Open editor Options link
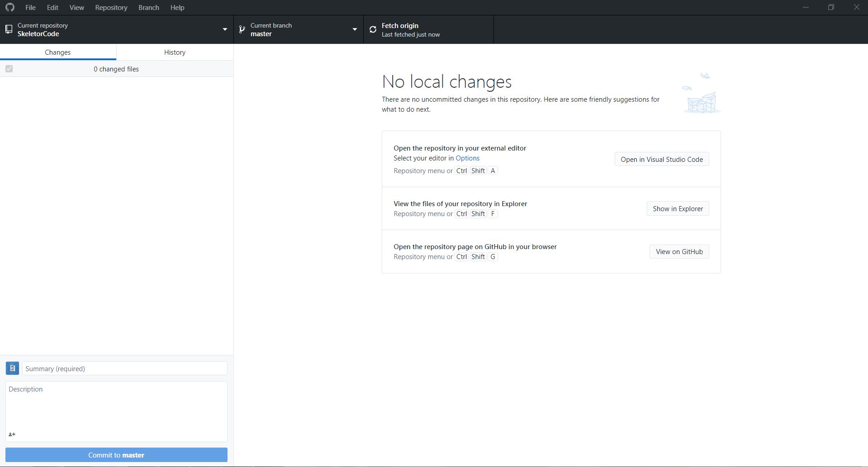The image size is (868, 467). point(467,158)
